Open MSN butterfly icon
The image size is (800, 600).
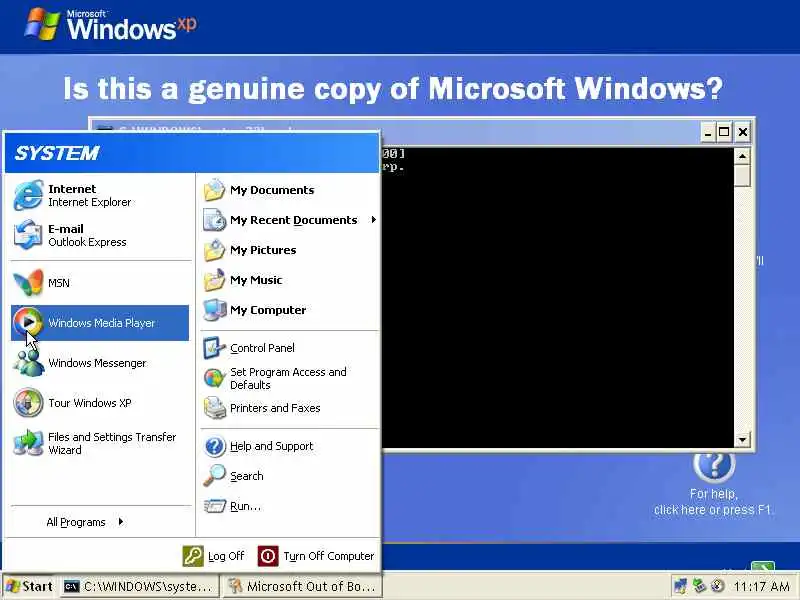[29, 283]
